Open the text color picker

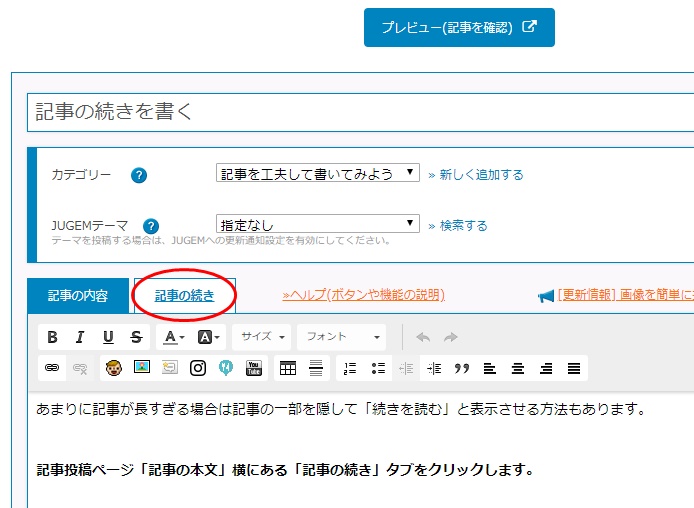(x=174, y=337)
